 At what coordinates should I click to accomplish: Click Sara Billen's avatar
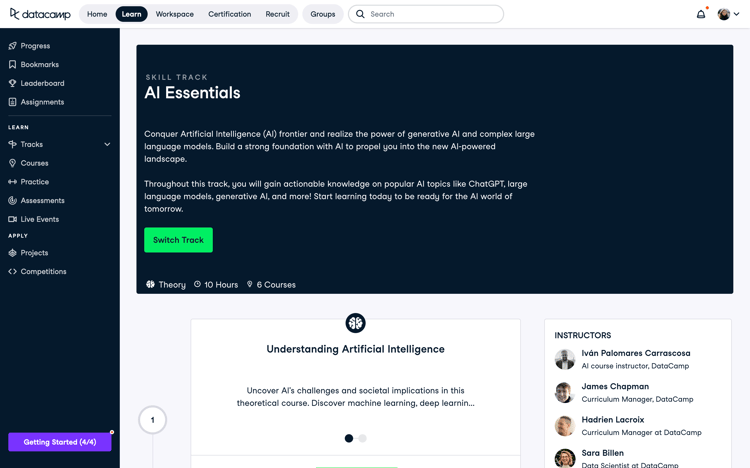coord(565,458)
